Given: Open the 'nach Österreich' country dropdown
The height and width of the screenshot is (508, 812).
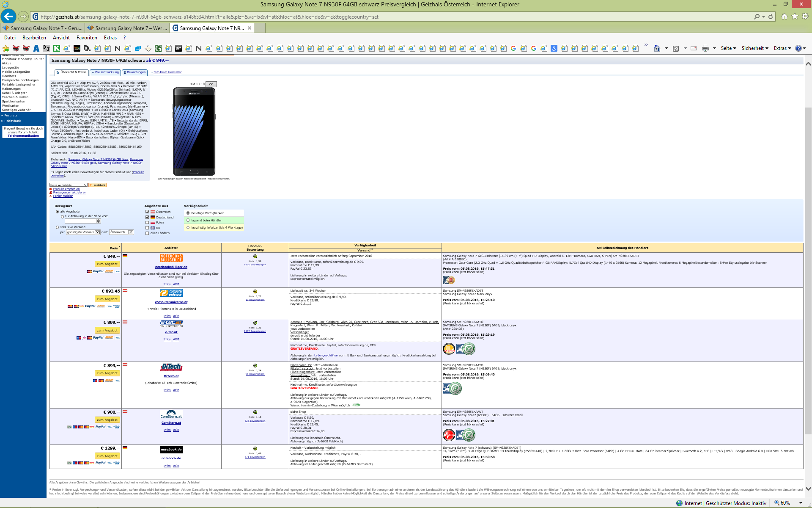Looking at the screenshot, I should [x=122, y=232].
